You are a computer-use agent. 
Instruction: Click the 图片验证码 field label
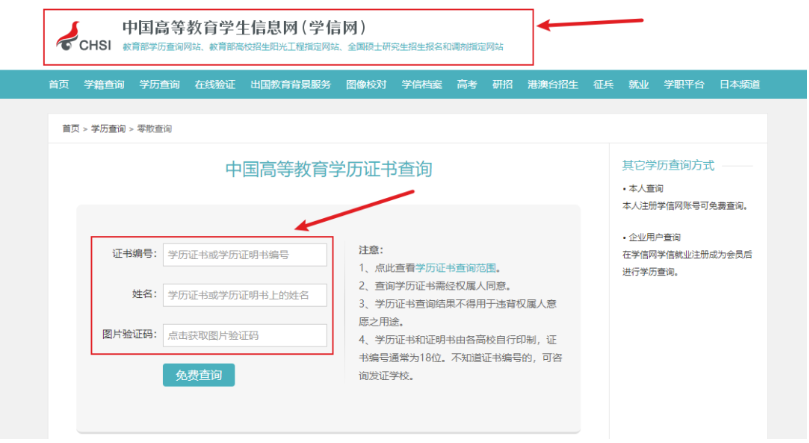coord(130,334)
